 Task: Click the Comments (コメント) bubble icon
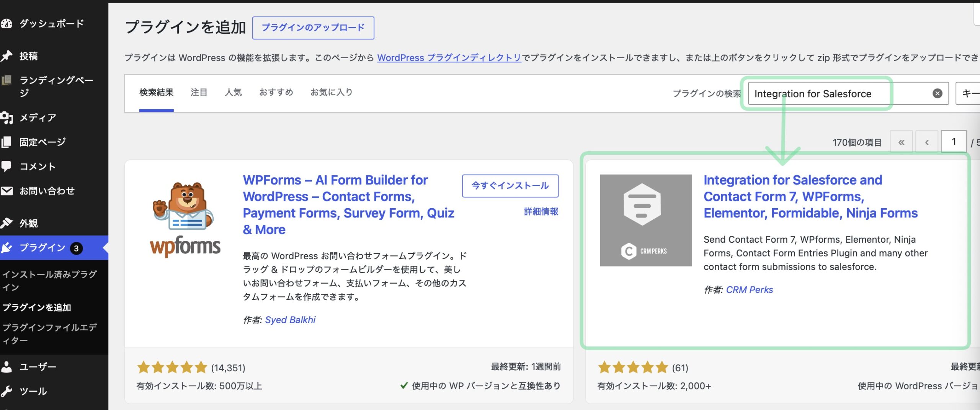coord(7,166)
